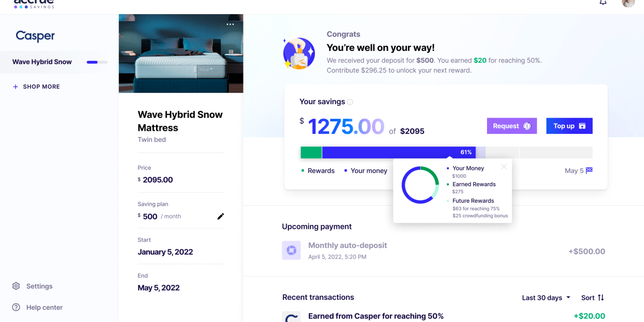The height and width of the screenshot is (322, 644).
Task: Click the sort arrows icon
Action: point(601,298)
